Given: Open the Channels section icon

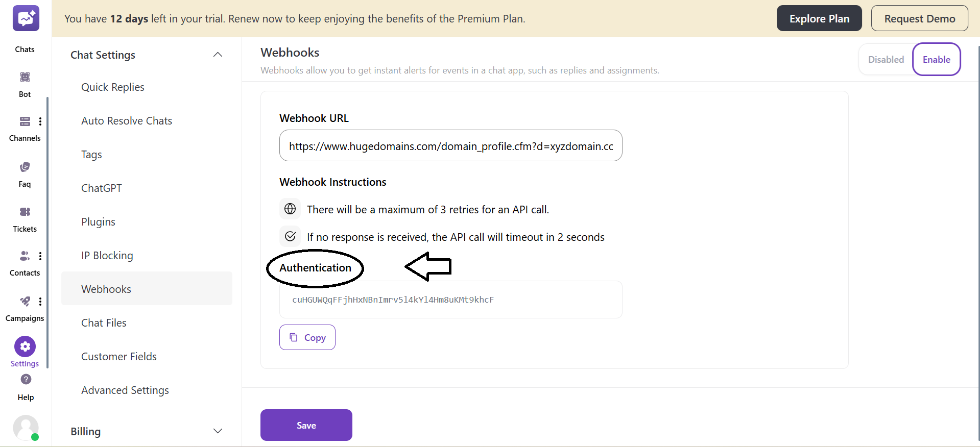Looking at the screenshot, I should tap(24, 121).
